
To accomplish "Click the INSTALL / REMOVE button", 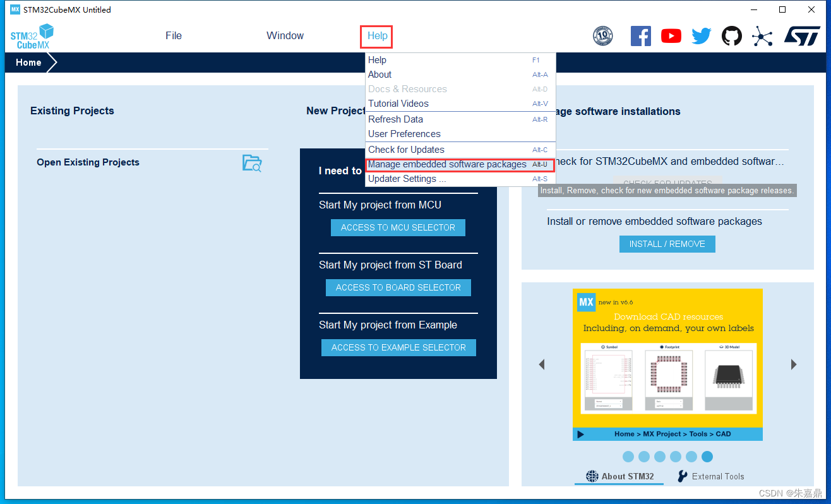I will tap(667, 244).
